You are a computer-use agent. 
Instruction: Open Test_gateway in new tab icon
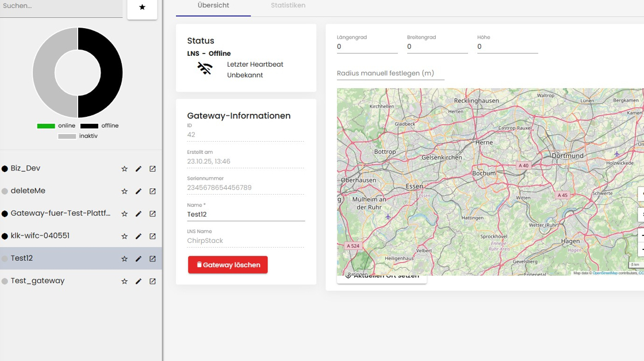[x=152, y=282]
